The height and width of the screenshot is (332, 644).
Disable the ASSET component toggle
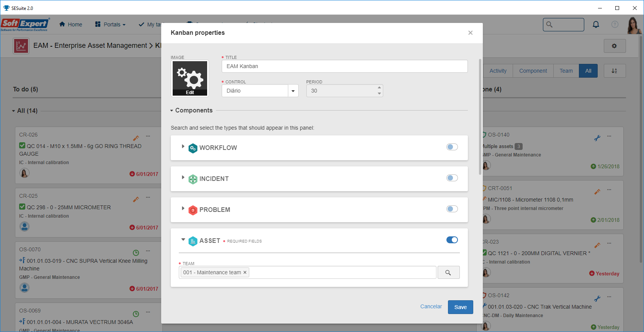click(452, 240)
